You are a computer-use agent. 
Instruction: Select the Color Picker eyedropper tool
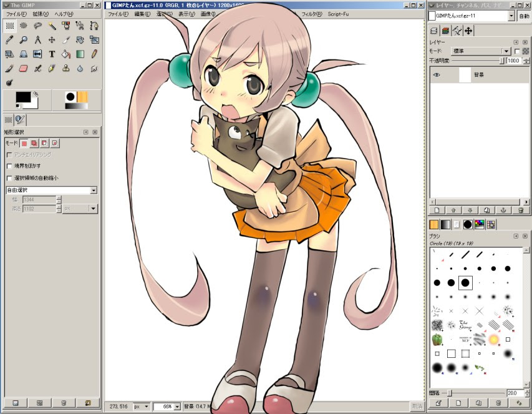pos(9,40)
